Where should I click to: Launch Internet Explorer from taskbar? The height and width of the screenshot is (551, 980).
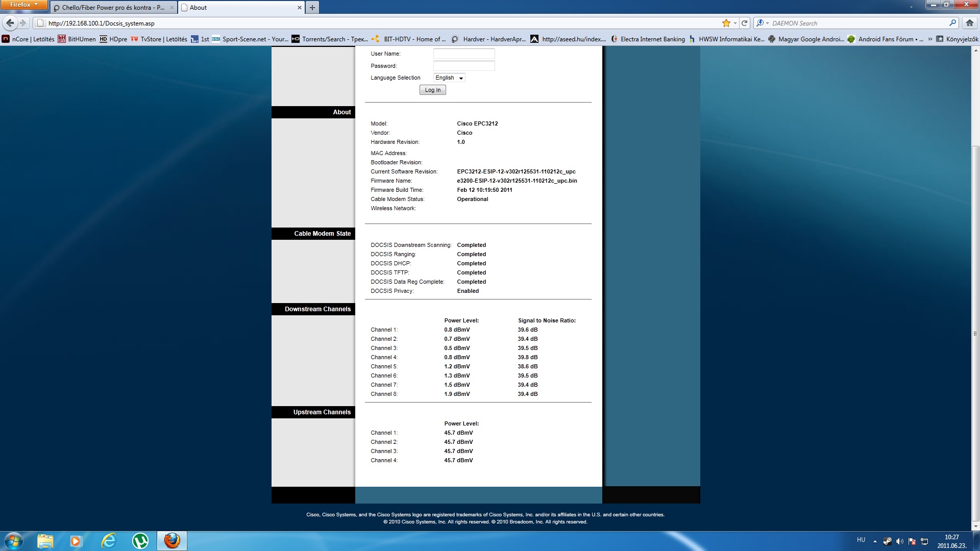[108, 541]
